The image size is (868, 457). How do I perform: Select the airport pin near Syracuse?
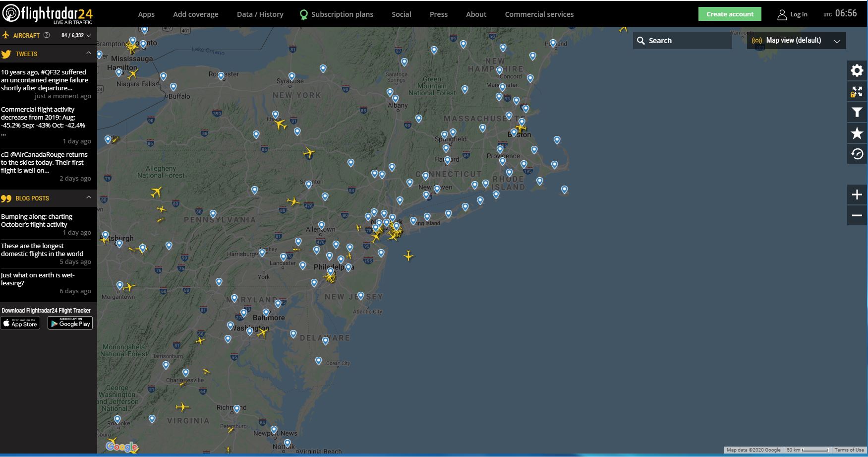pyautogui.click(x=292, y=76)
